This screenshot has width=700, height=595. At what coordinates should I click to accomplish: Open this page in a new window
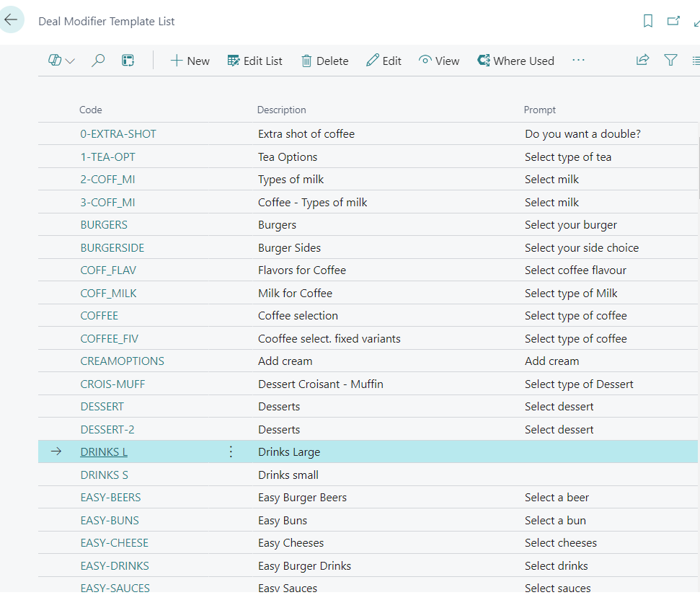[x=673, y=21]
